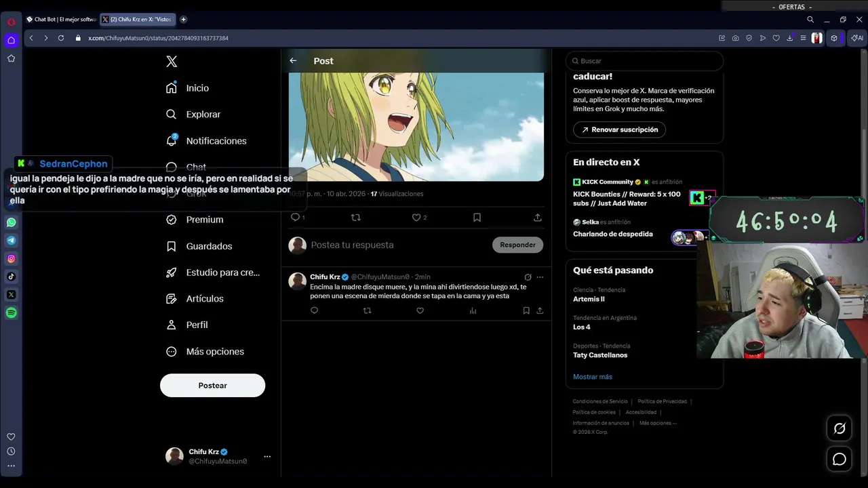Open WhatsApp in Opera sidebar
Screen dimensions: 868x488
(x=11, y=222)
